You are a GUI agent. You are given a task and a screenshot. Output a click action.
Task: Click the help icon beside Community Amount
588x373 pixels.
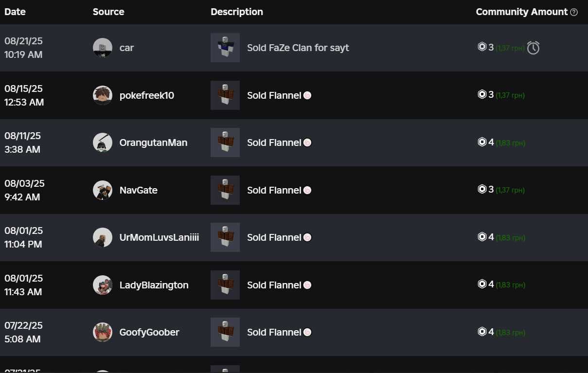[574, 12]
